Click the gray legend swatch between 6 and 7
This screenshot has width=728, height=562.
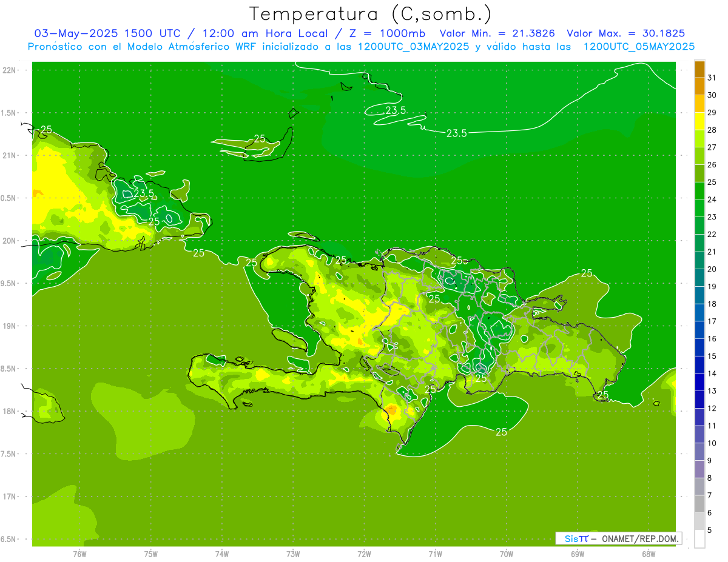(699, 504)
